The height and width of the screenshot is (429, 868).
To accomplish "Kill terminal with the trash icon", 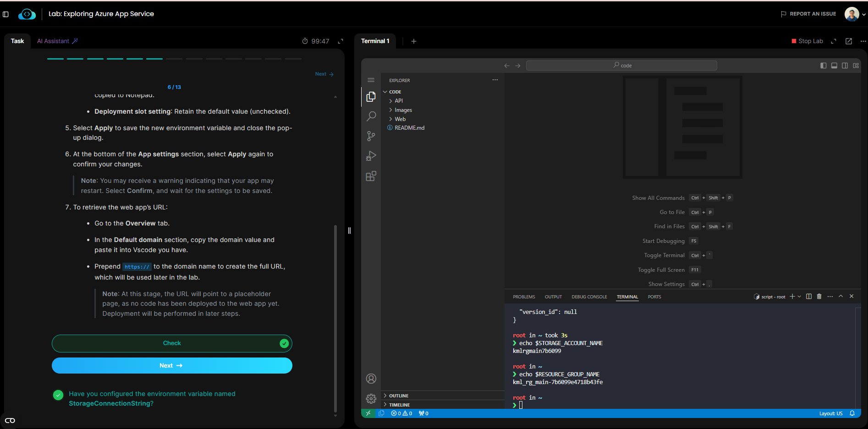I will click(819, 297).
